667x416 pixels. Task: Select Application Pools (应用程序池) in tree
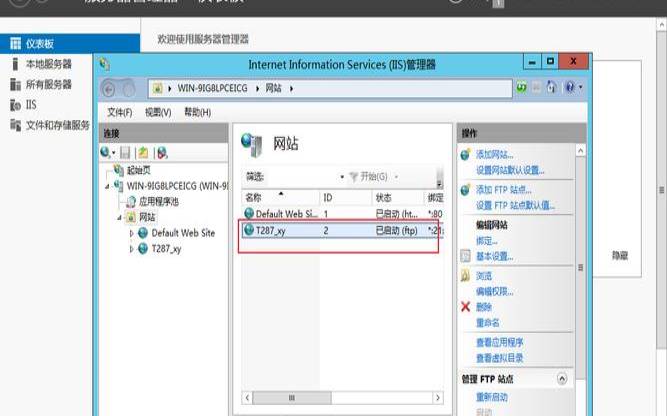click(159, 202)
